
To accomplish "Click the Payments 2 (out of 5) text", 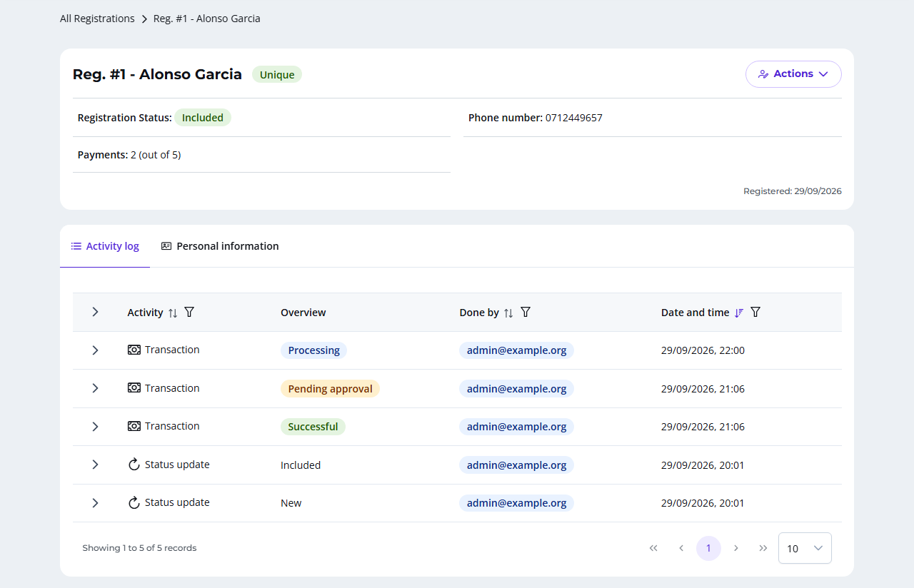I will [x=129, y=155].
